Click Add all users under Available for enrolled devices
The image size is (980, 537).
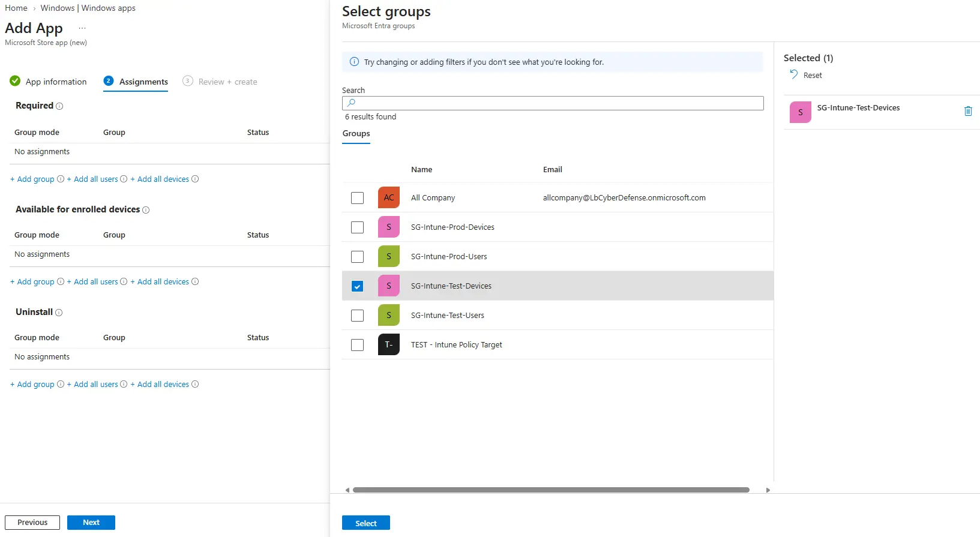[x=92, y=281]
